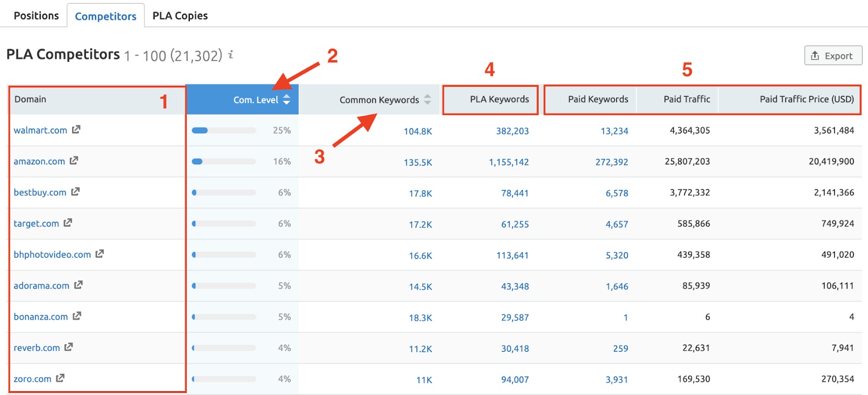Open bonanza.com common keywords 18.3K
The width and height of the screenshot is (868, 395).
pyautogui.click(x=420, y=317)
